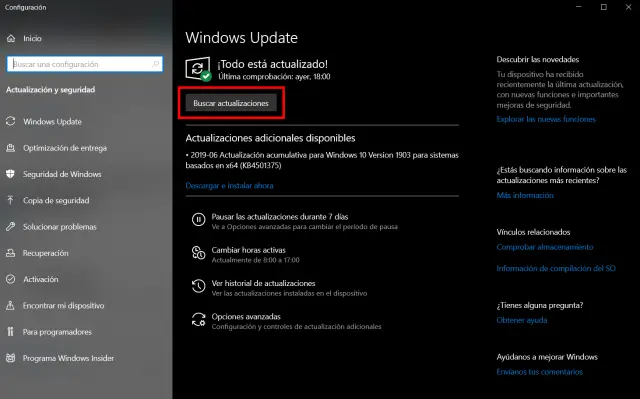Click the Copia de seguridad arrow icon
The height and width of the screenshot is (399, 640).
[x=11, y=200]
